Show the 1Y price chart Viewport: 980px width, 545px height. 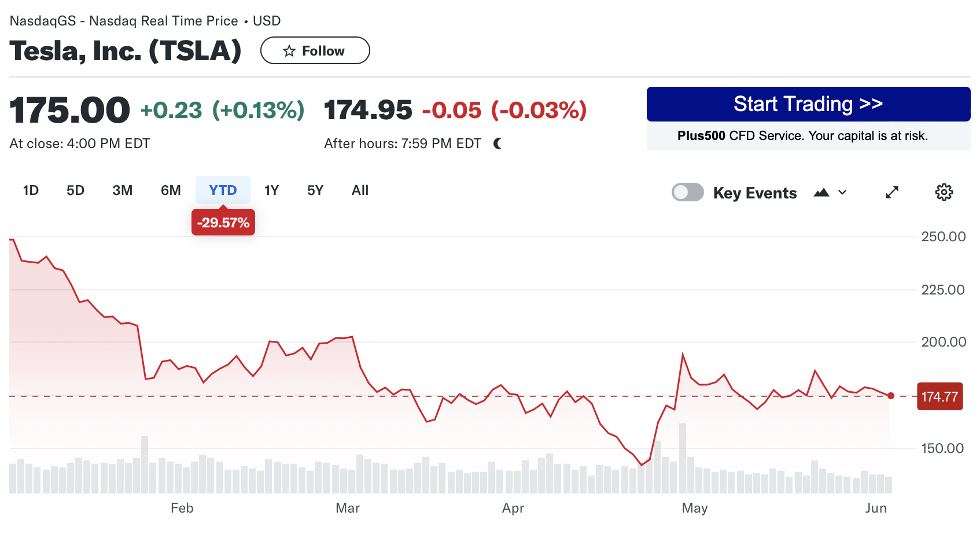271,190
